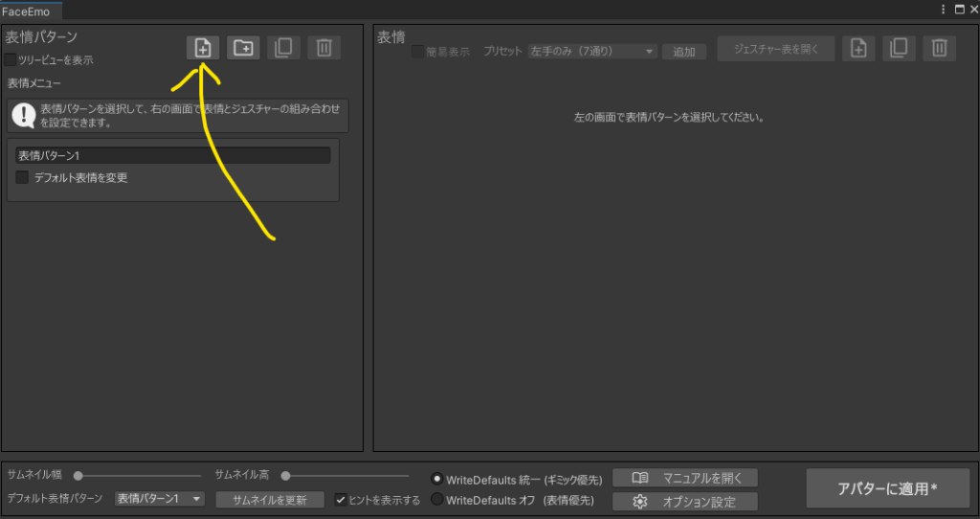Screen dimensions: 980x519
Task: Select WriteDefaults 統一 (ギミック優先) radio button
Action: [437, 478]
